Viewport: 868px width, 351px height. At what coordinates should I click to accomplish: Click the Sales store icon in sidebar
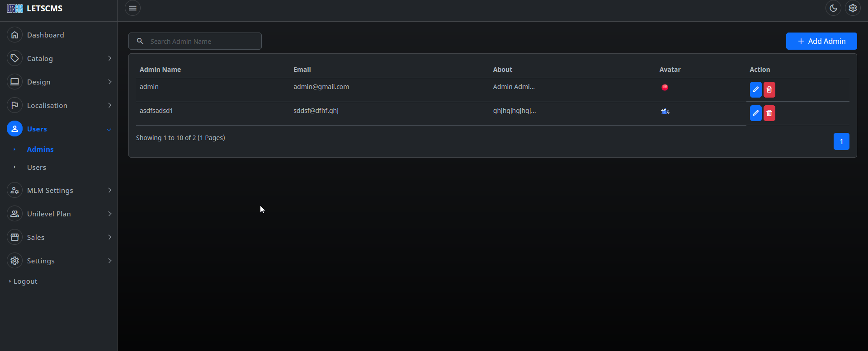click(x=14, y=237)
